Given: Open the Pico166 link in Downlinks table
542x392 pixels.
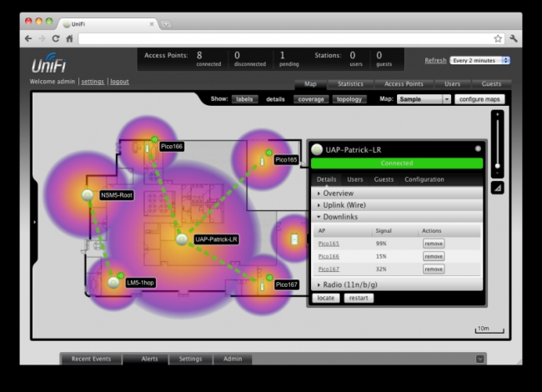Looking at the screenshot, I should click(x=329, y=257).
